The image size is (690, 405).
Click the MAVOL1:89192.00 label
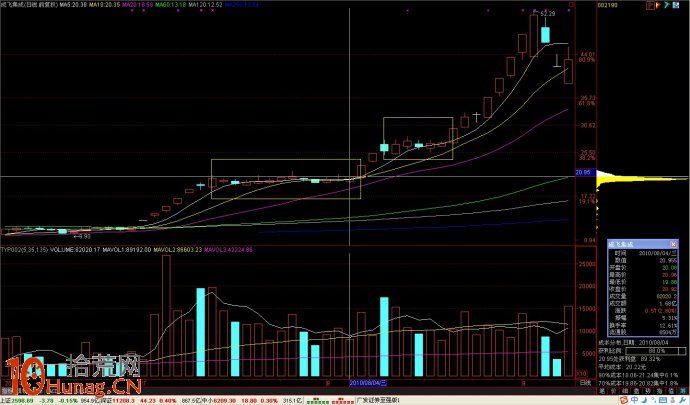[127, 250]
